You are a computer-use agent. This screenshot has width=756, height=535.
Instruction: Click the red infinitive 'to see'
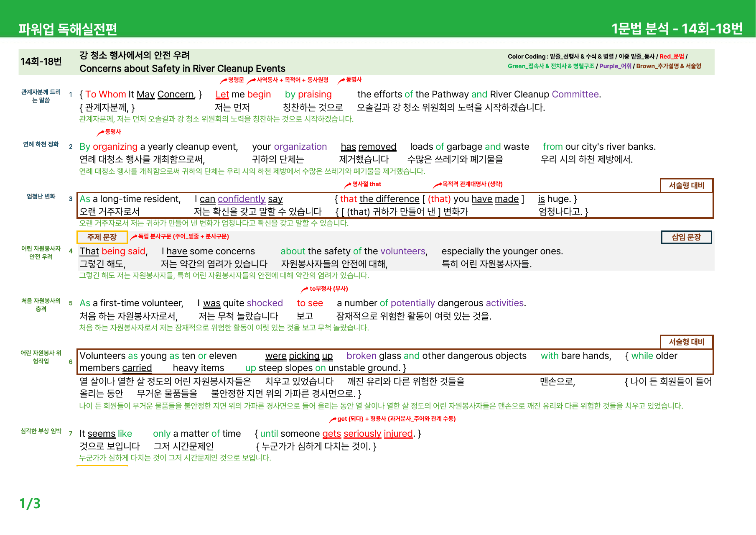[310, 303]
